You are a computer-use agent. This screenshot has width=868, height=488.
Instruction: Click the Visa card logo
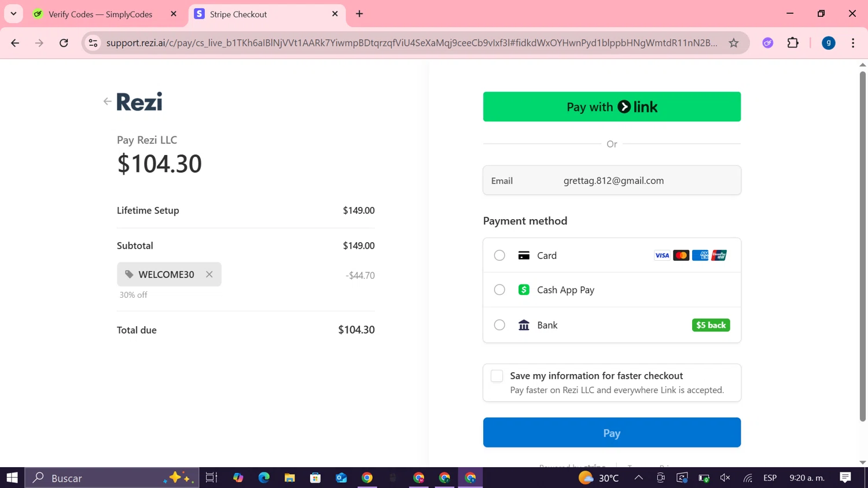point(662,256)
